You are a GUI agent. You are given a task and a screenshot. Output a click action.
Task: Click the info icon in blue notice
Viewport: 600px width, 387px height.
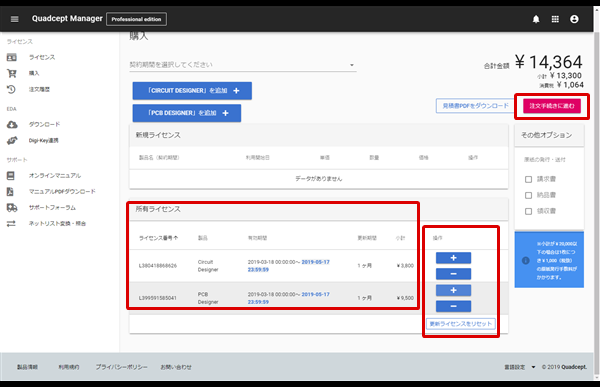tap(526, 260)
